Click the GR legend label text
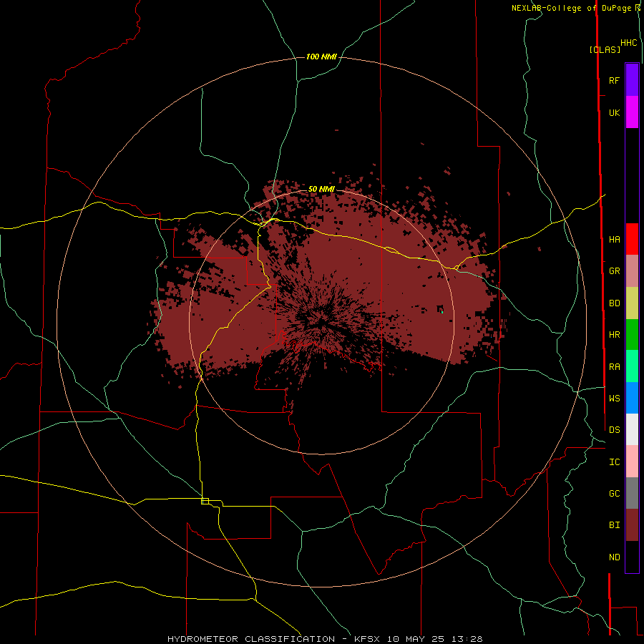644x644 pixels. [615, 271]
